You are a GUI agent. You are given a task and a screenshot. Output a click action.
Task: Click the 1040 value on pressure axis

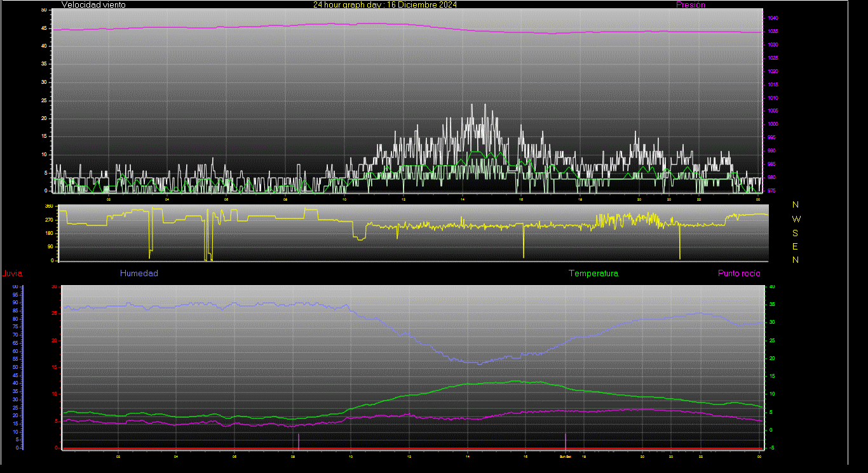(x=771, y=18)
